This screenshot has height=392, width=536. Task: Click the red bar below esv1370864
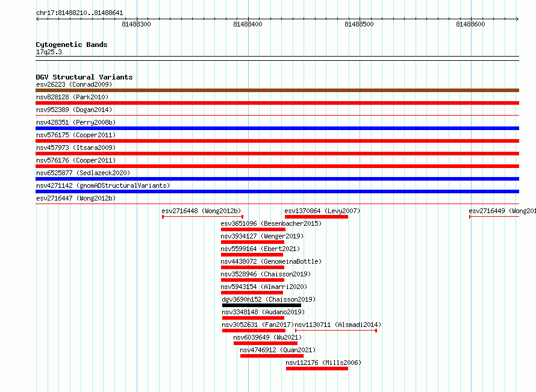pyautogui.click(x=316, y=217)
